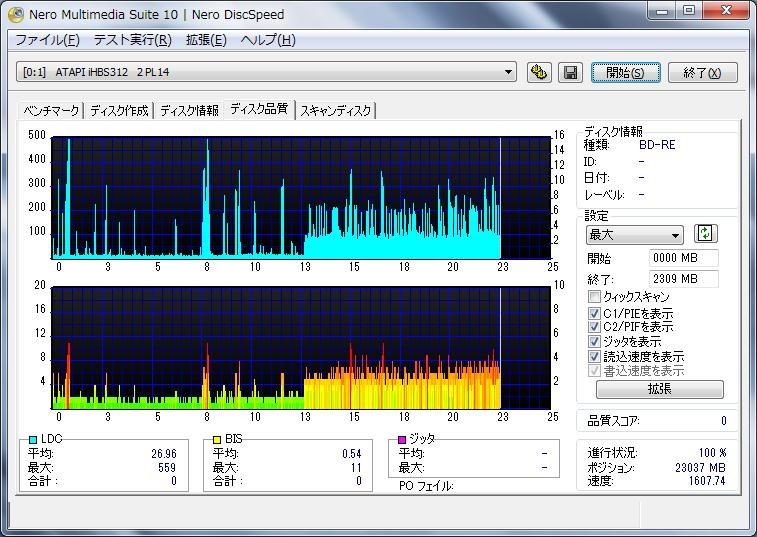Click the PO フェイル label
757x537 pixels.
pyautogui.click(x=426, y=486)
